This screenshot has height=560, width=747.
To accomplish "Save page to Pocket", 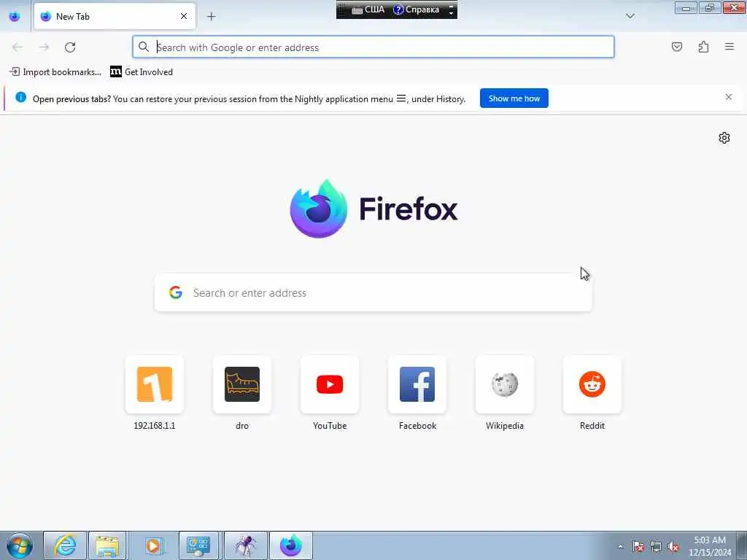I will click(676, 47).
